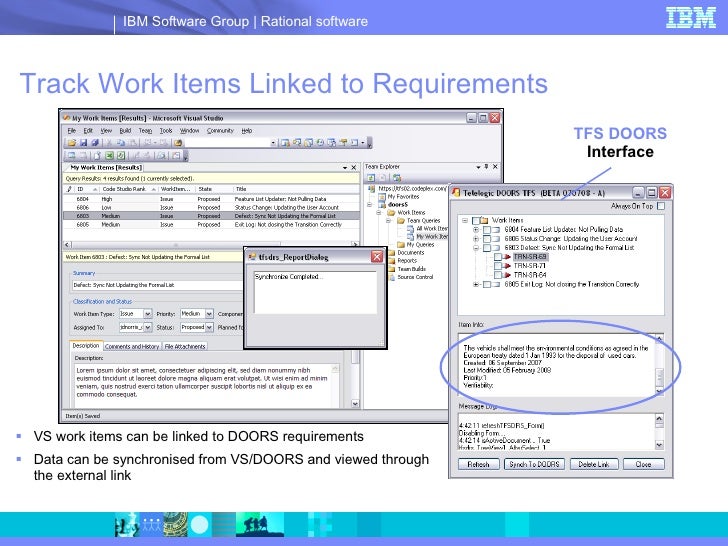Screen dimensions: 728x546
Task: Check the root Work Items checkbox in DOORS
Action: pyautogui.click(x=475, y=221)
